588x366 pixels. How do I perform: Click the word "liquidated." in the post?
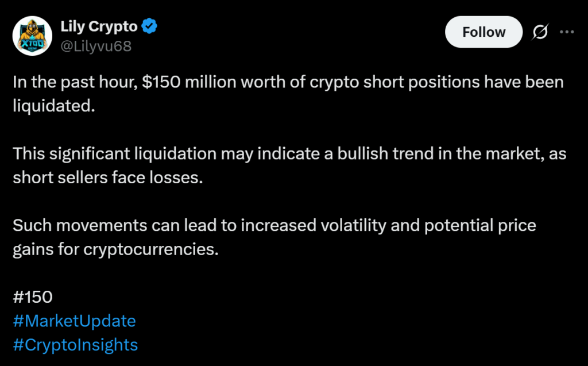tap(53, 106)
